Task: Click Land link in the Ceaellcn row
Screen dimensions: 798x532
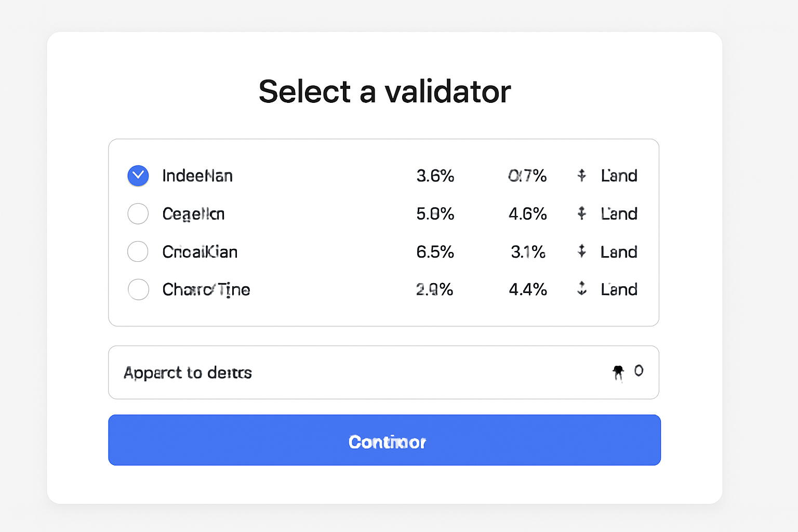Action: [x=619, y=214]
